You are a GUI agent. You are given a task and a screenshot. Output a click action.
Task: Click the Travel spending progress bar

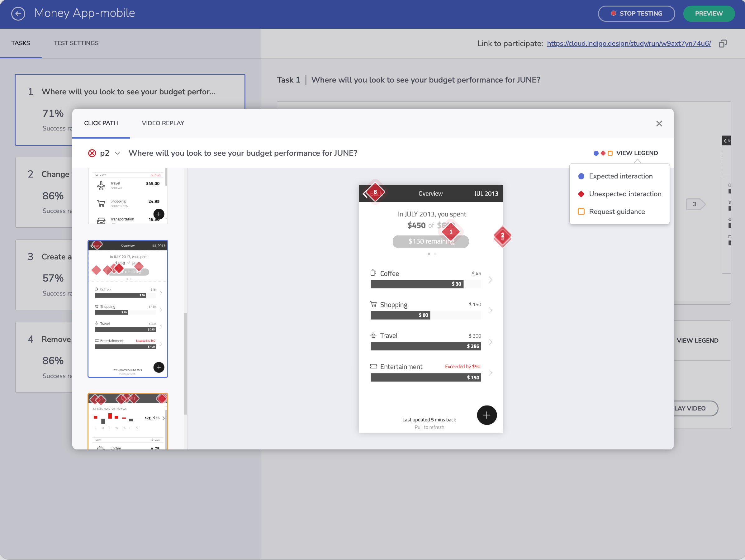click(425, 346)
